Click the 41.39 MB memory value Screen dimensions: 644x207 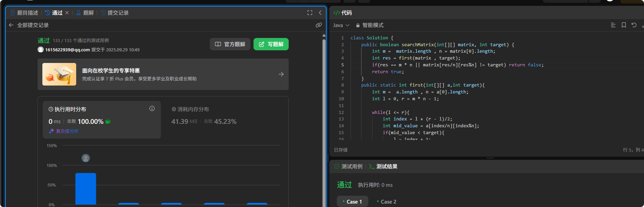pos(184,121)
